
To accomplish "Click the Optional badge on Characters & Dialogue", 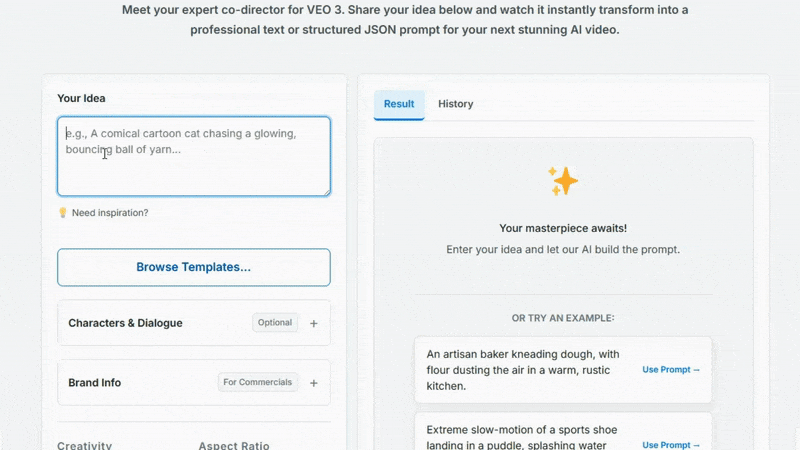I will pos(274,323).
